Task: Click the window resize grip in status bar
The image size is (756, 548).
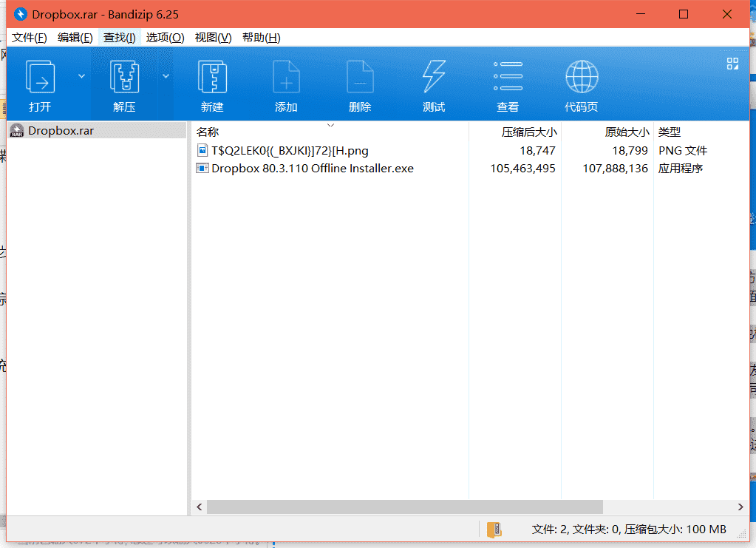Action: [743, 533]
